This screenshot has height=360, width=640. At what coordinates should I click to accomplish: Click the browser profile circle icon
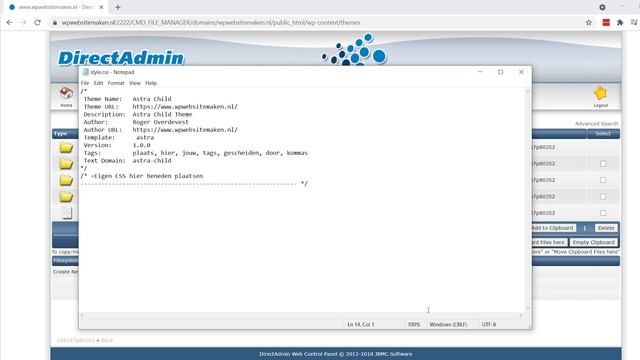tap(602, 7)
